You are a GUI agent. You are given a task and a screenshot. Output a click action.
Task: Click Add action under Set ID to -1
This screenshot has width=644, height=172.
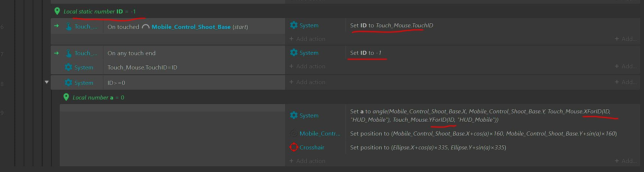tap(307, 66)
